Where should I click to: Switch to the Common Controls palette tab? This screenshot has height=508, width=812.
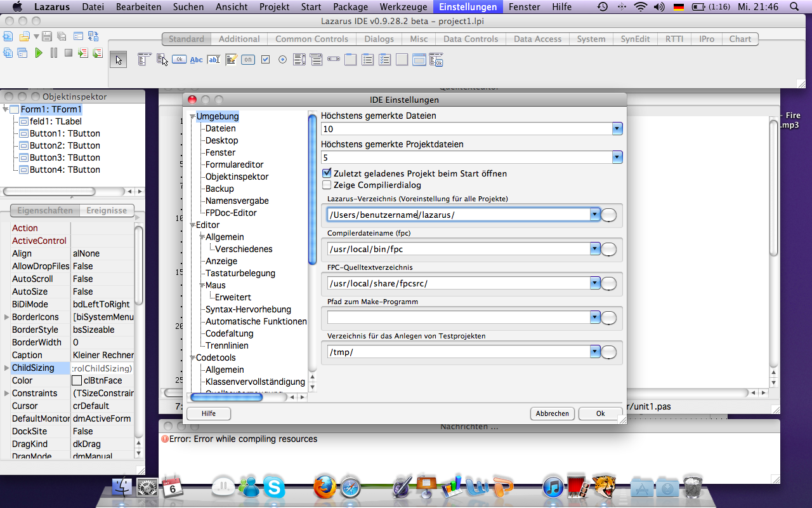click(x=311, y=39)
